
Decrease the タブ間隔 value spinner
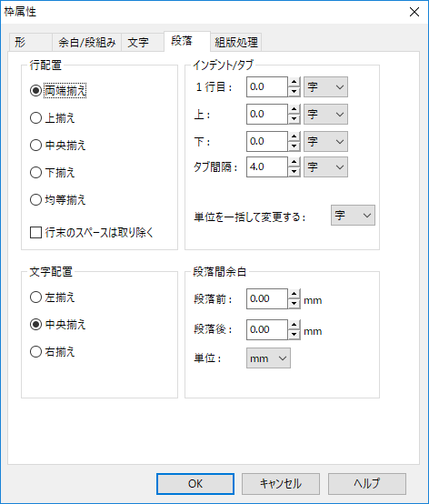click(x=294, y=172)
